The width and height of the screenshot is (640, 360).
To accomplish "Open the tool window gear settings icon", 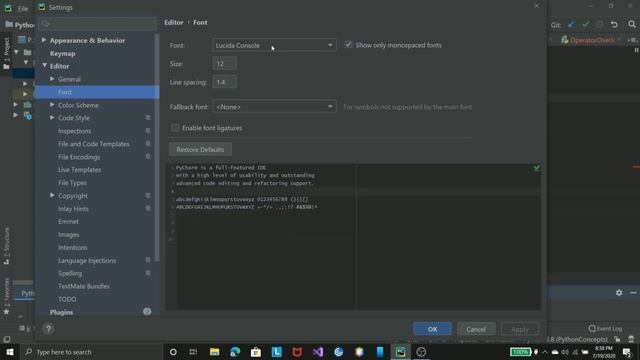I will pos(619,293).
